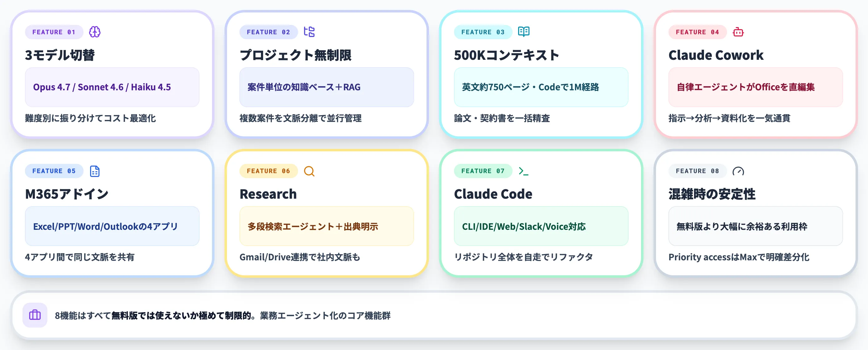
Task: Click the text Priority accessはMaxで明確差分化
Action: [x=739, y=257]
